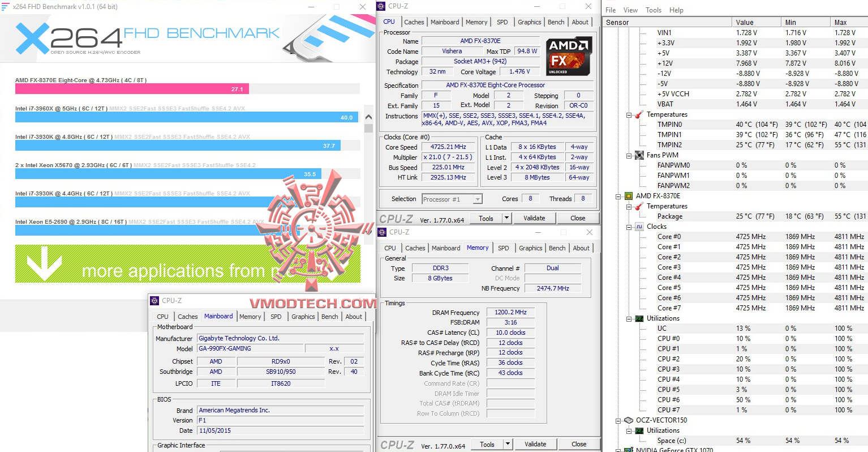Image resolution: width=868 pixels, height=452 pixels.
Task: Open SPD tab in the memory Timings window
Action: pyautogui.click(x=504, y=248)
